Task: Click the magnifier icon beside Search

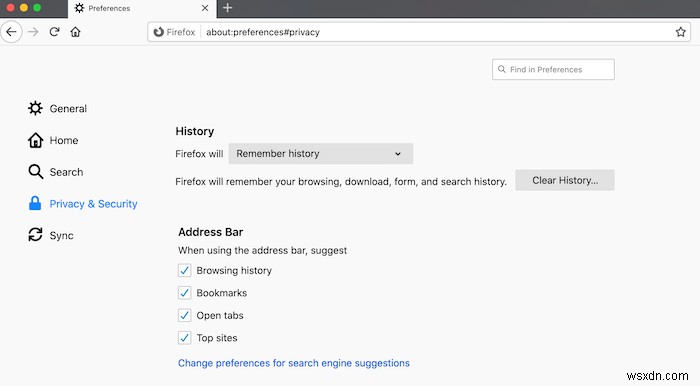Action: point(35,172)
